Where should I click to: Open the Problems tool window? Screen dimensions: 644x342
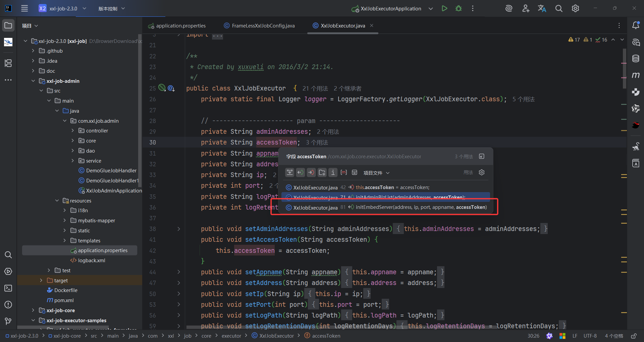point(8,305)
